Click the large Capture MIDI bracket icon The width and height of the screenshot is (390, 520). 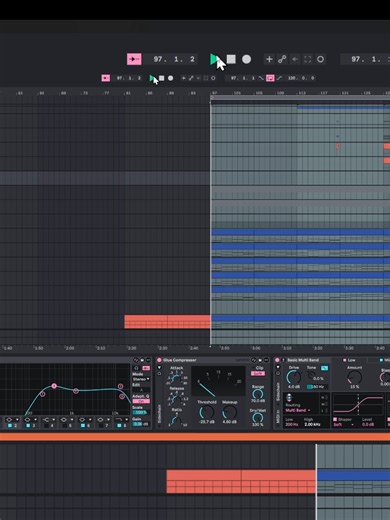click(x=307, y=59)
